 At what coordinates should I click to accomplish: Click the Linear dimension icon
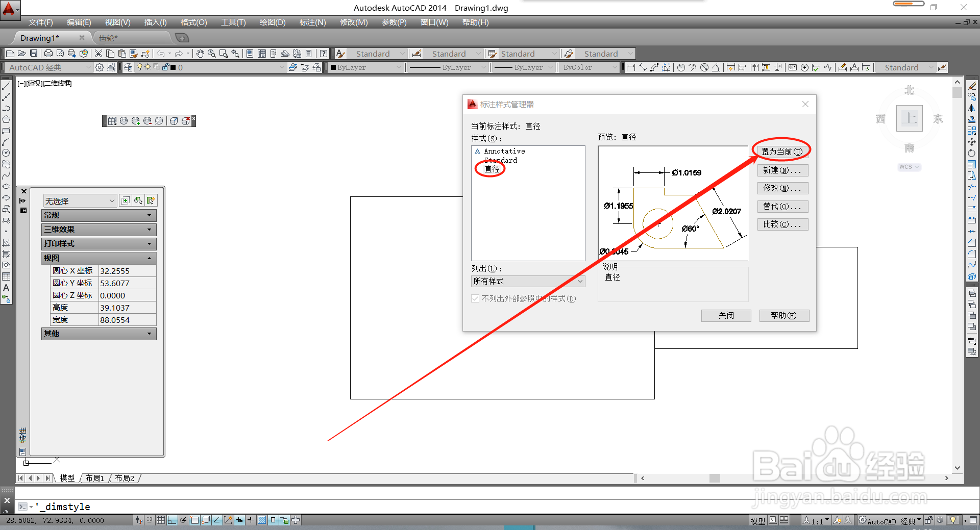point(631,67)
